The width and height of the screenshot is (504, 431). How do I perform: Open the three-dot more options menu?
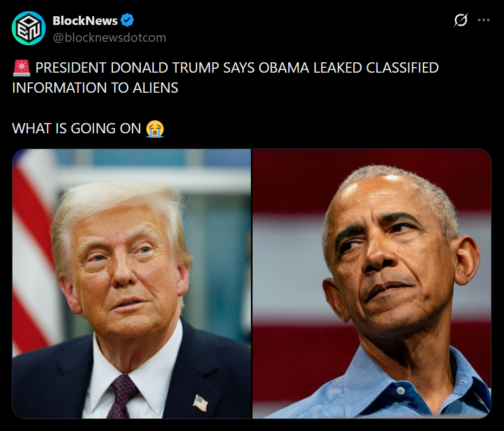[x=483, y=20]
